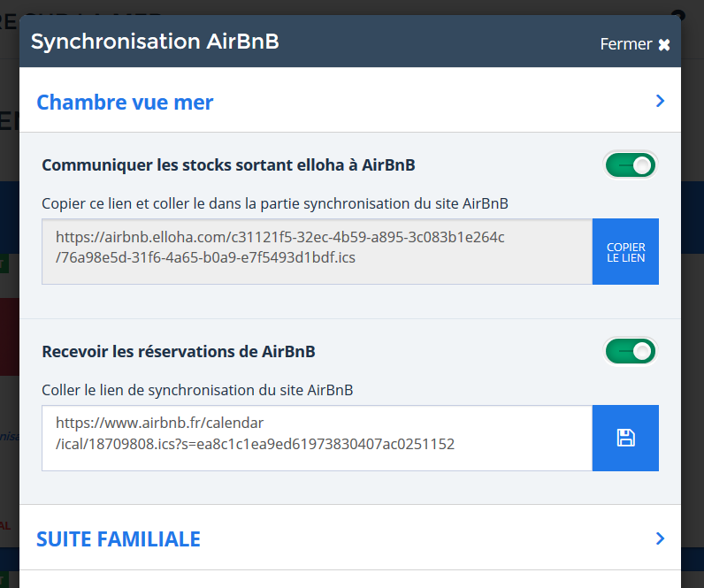Click the floppy disk save icon

(625, 438)
